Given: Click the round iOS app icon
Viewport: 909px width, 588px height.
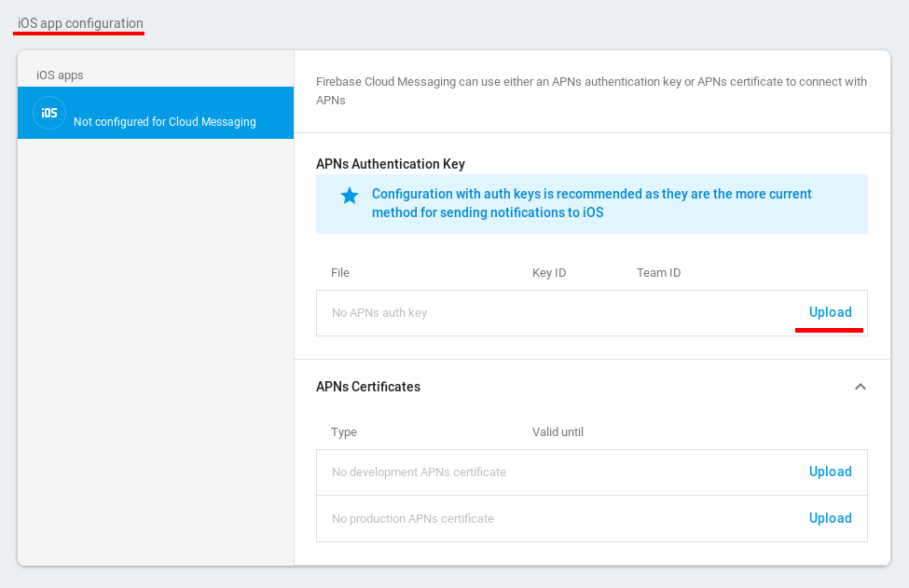Looking at the screenshot, I should tap(49, 113).
